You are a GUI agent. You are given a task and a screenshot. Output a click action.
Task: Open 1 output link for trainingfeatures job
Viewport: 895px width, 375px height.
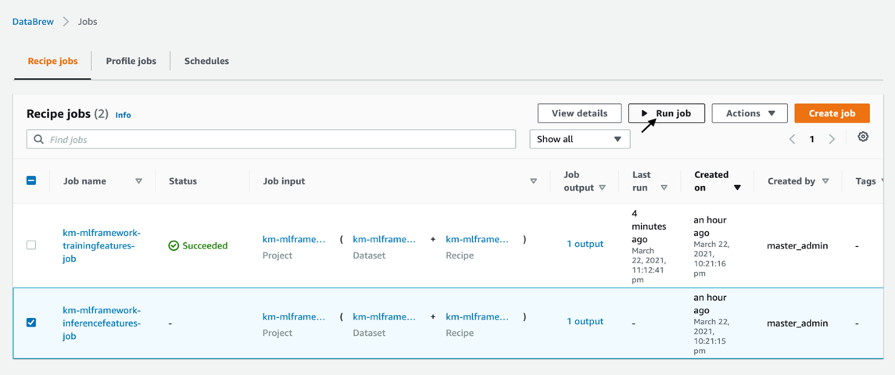click(585, 244)
